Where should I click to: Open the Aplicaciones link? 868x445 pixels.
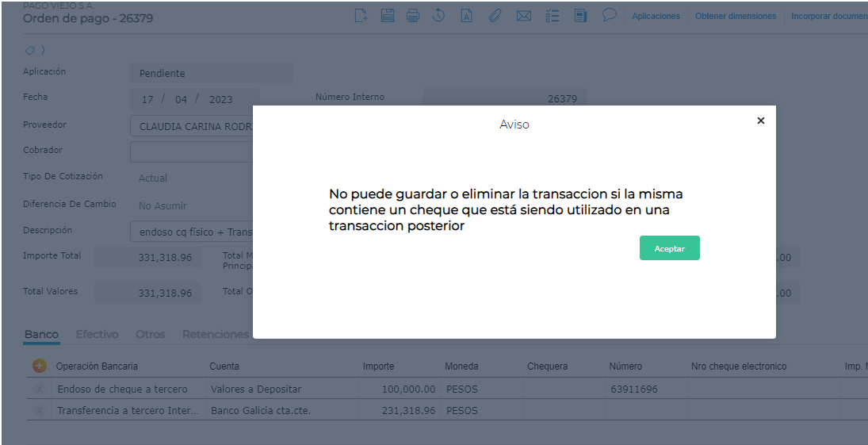[656, 16]
